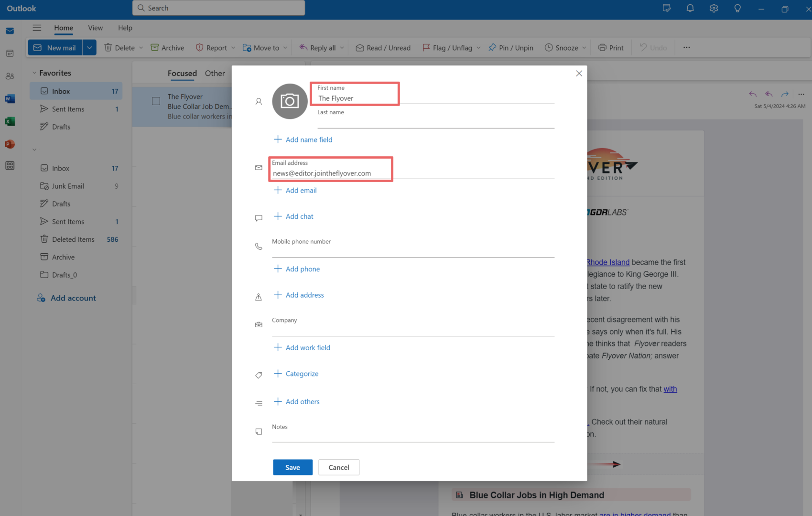812x516 pixels.
Task: Expand the Snooze dropdown arrow
Action: click(584, 48)
